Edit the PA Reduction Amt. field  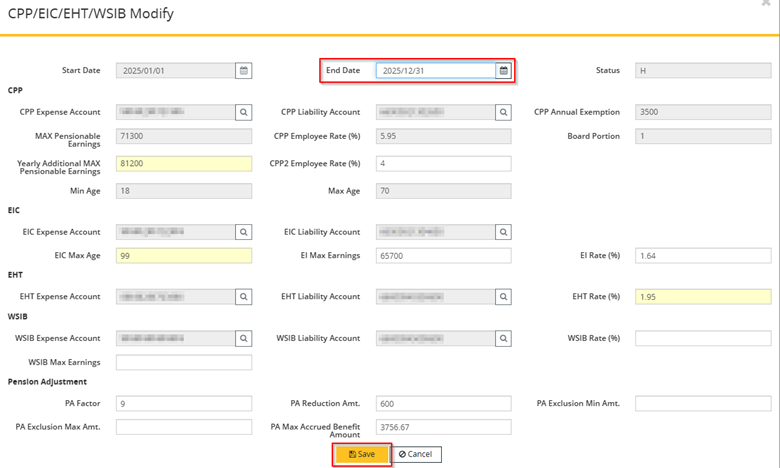443,404
